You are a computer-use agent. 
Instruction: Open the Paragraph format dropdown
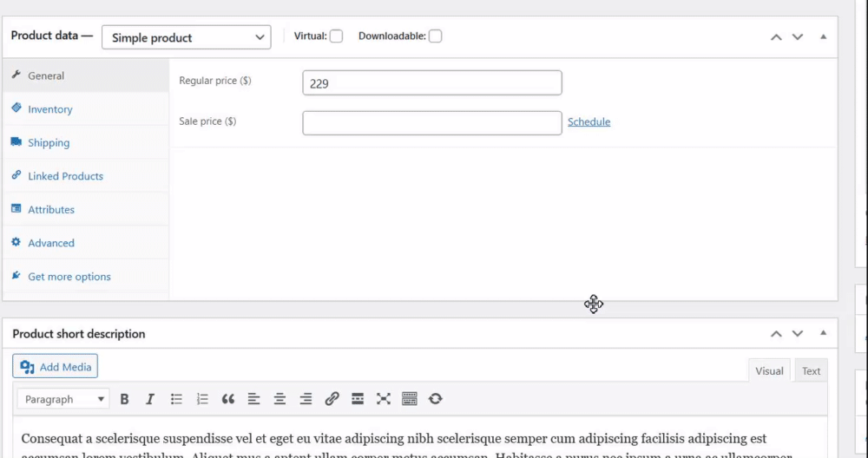tap(63, 399)
